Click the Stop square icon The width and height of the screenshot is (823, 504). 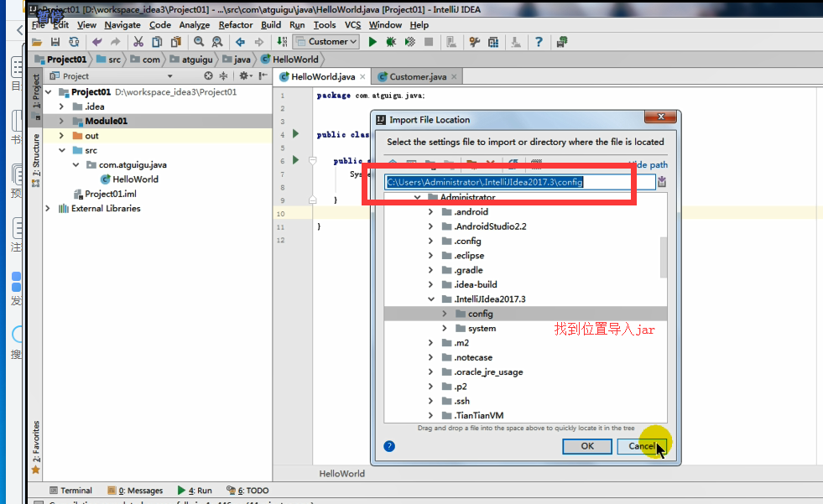(429, 42)
